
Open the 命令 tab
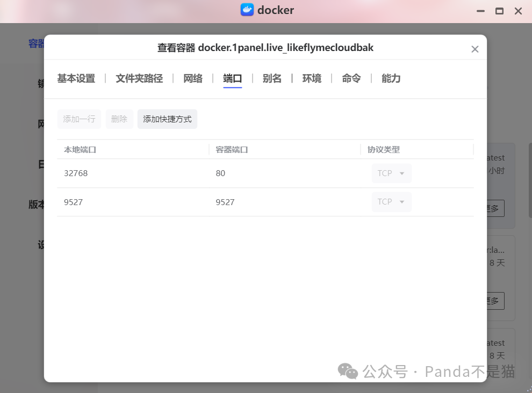tap(351, 78)
